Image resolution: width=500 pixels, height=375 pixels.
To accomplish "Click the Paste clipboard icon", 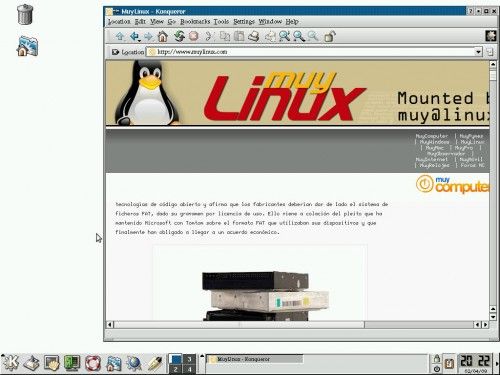I will pyautogui.click(x=239, y=36).
